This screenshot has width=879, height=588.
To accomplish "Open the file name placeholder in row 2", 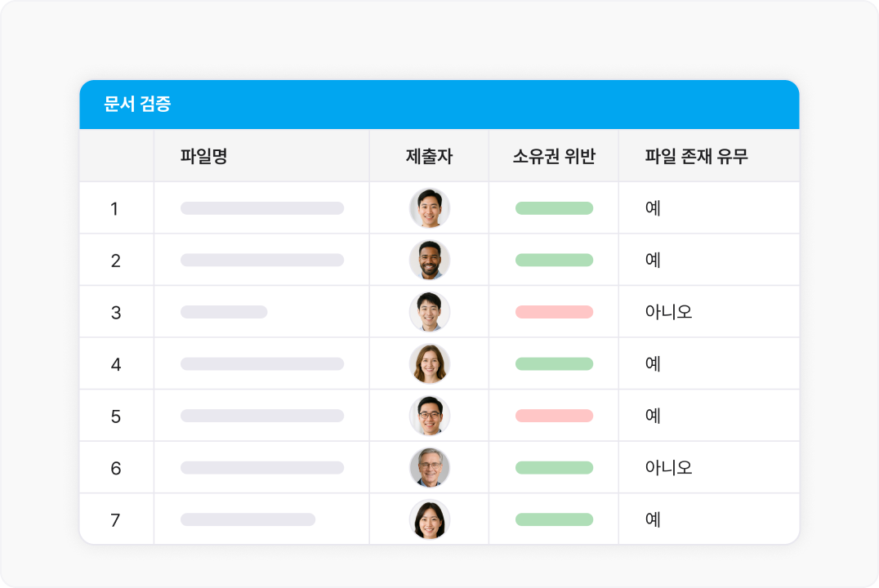I will pos(261,260).
